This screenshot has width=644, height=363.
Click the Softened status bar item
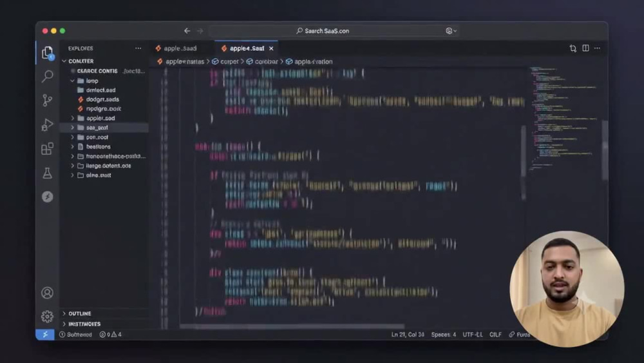(x=76, y=335)
